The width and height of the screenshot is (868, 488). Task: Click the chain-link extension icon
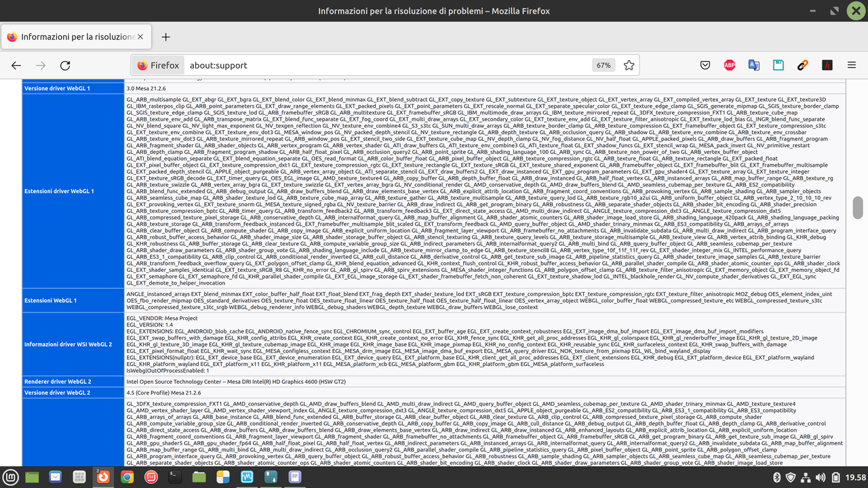tap(802, 65)
